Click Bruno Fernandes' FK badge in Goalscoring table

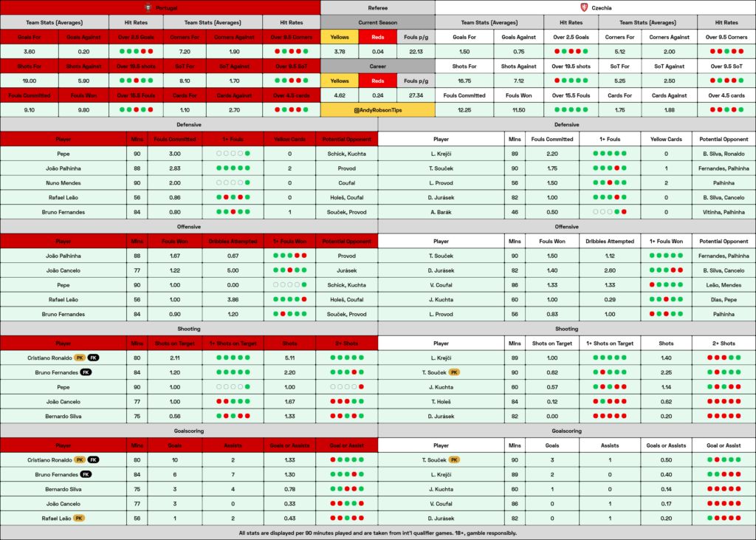point(86,474)
